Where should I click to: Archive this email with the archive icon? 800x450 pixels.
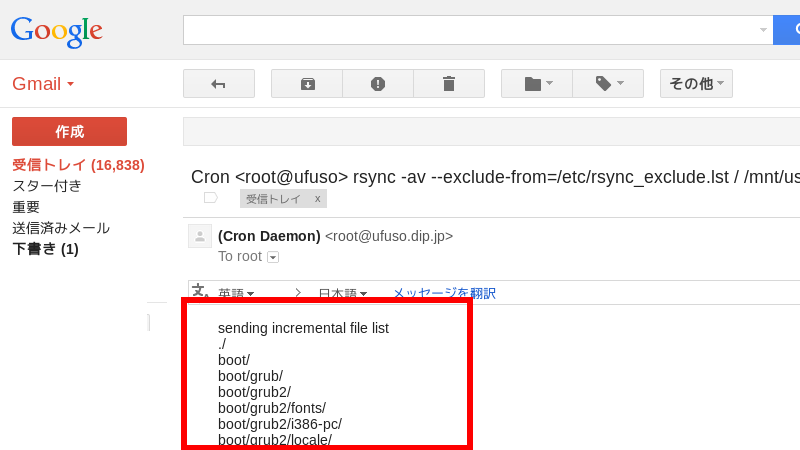[x=307, y=84]
